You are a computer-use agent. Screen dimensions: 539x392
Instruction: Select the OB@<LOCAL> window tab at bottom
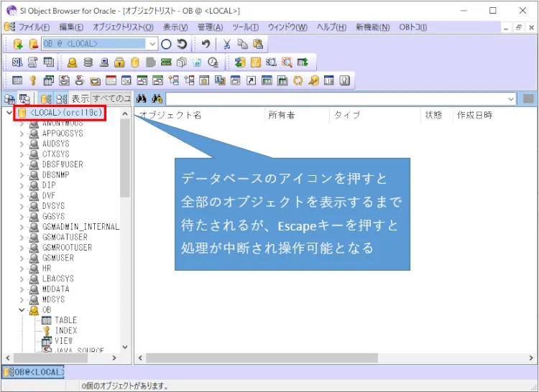[34, 372]
